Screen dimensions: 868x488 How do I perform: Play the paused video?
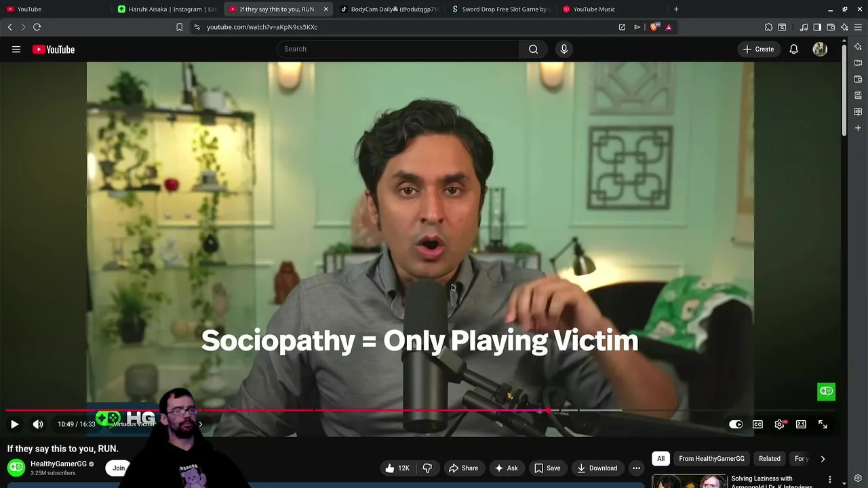click(x=14, y=424)
